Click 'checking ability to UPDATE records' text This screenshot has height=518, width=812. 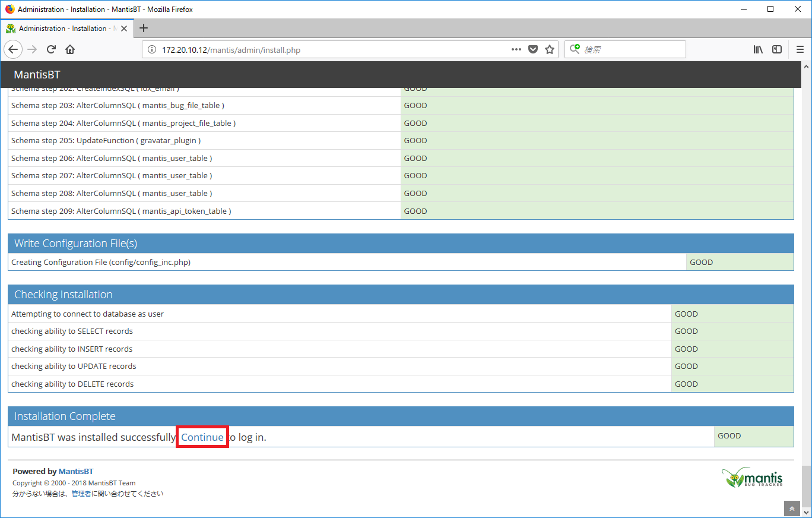(x=74, y=366)
